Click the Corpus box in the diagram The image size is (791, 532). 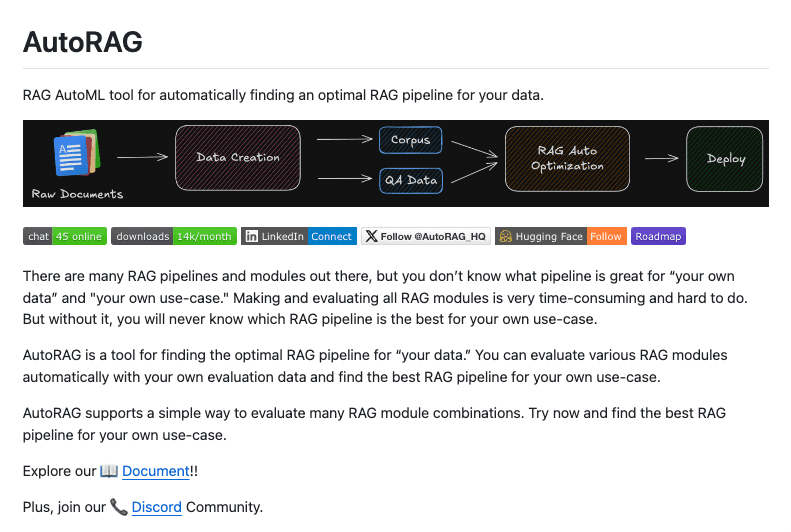coord(411,140)
